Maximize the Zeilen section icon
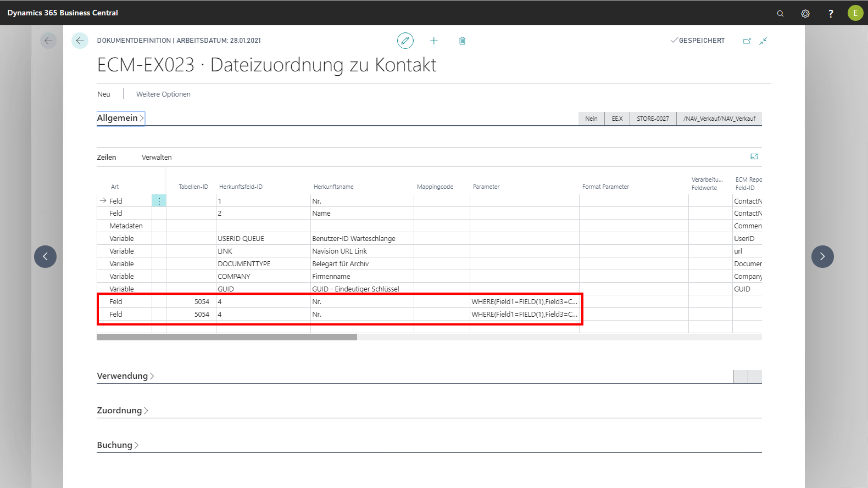 coord(754,157)
